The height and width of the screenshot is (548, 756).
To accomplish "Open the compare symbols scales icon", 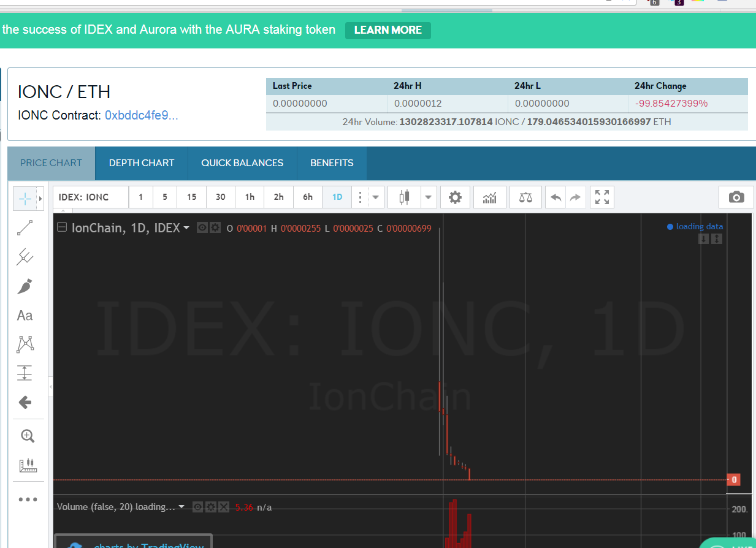I will click(x=525, y=197).
